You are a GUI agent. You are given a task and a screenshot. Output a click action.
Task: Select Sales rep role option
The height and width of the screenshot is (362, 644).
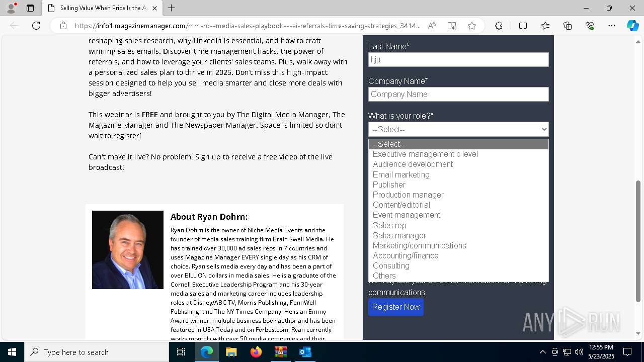click(458, 225)
